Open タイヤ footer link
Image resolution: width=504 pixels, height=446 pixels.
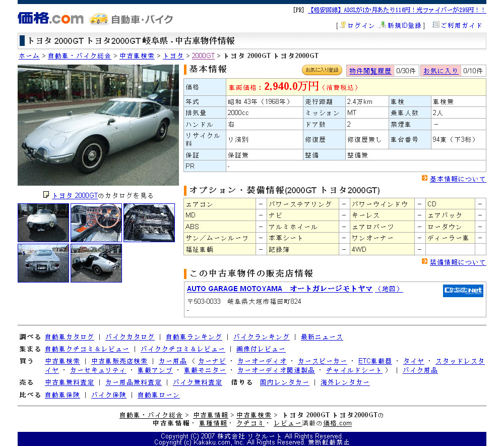pyautogui.click(x=413, y=361)
